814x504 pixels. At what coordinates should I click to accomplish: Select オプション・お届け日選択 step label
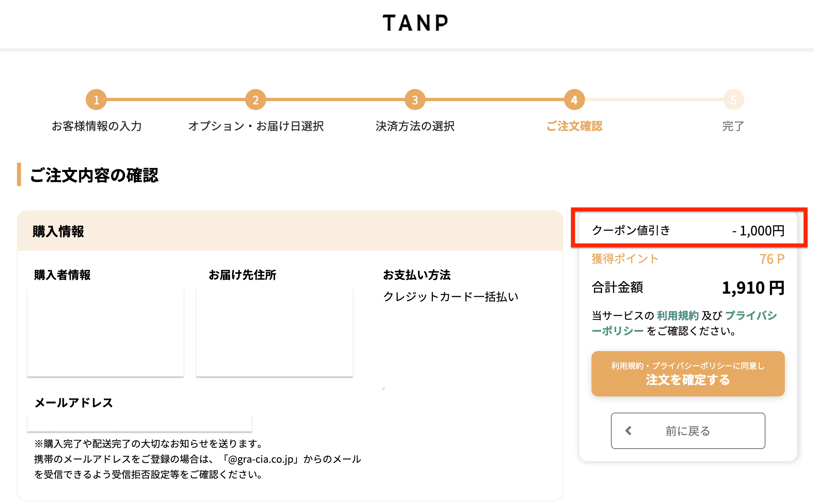click(x=256, y=126)
